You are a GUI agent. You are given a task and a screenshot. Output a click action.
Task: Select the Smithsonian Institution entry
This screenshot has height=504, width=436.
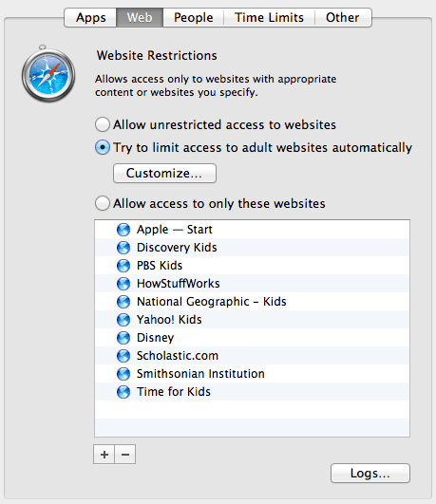[x=252, y=374]
